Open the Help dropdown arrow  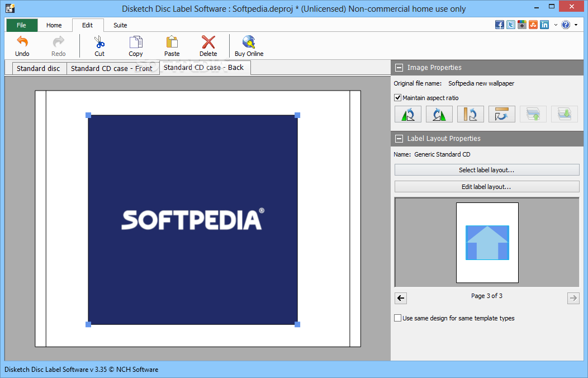576,25
